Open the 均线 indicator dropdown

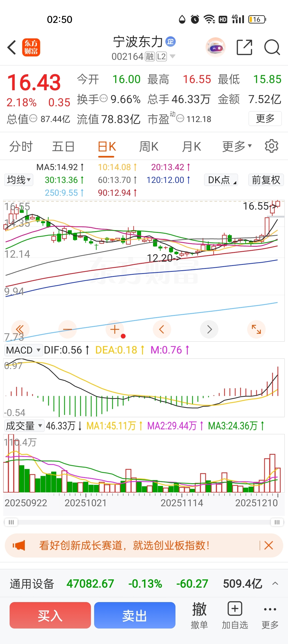coord(19,180)
